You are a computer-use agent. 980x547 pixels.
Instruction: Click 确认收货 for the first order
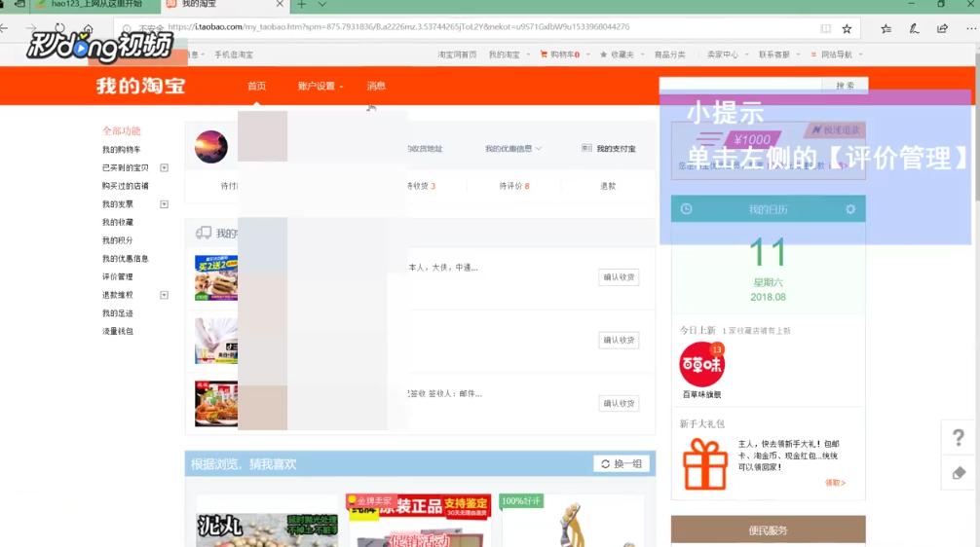click(619, 277)
